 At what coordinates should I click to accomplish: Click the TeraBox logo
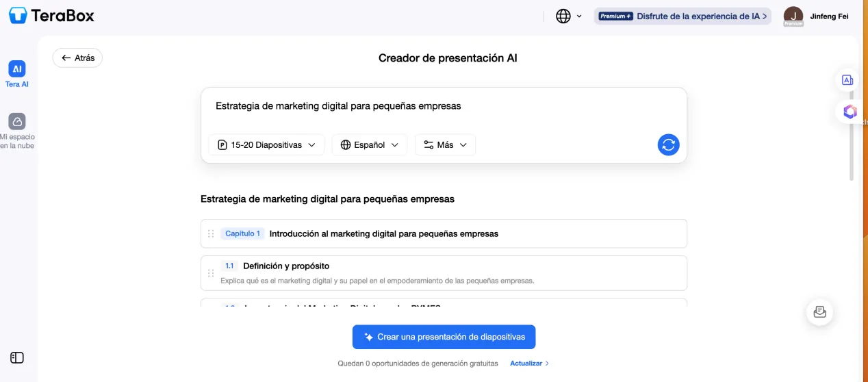[x=51, y=15]
